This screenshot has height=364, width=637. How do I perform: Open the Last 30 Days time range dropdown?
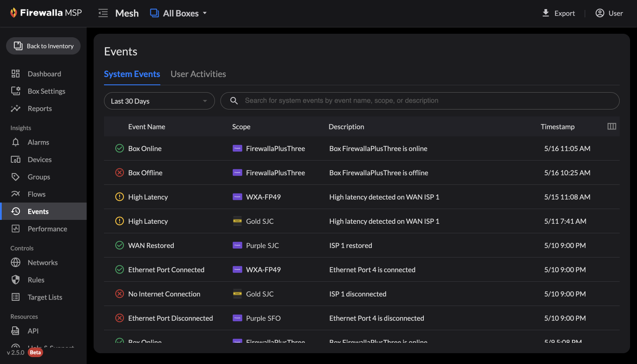(x=159, y=101)
